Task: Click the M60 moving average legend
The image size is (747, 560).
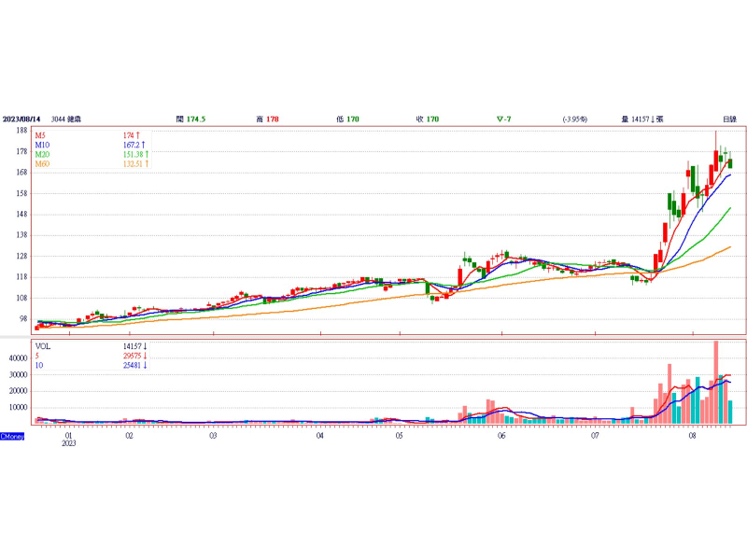Action: (x=43, y=164)
